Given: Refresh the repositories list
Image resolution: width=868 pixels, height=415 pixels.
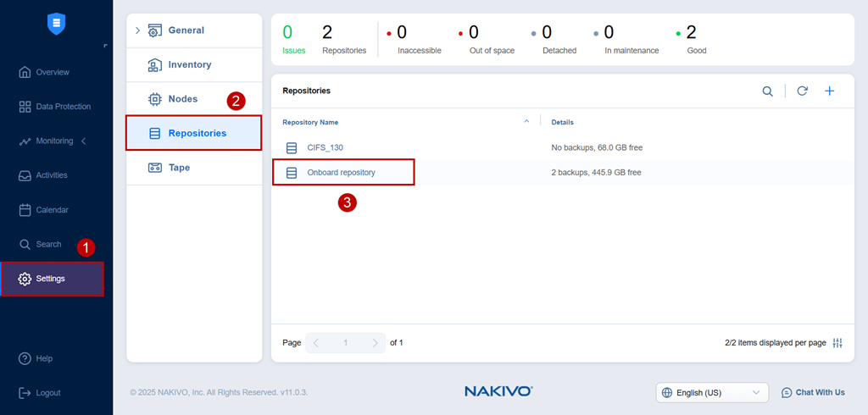Looking at the screenshot, I should point(802,91).
